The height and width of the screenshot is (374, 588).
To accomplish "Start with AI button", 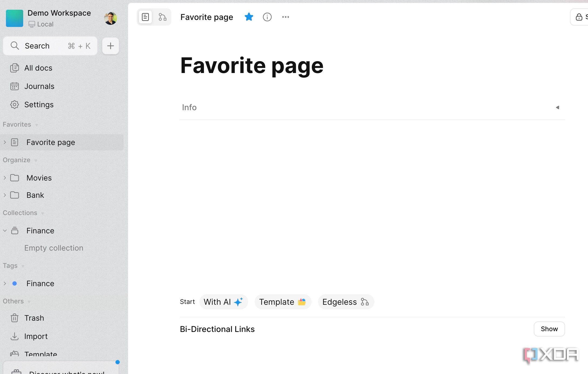I will click(223, 302).
